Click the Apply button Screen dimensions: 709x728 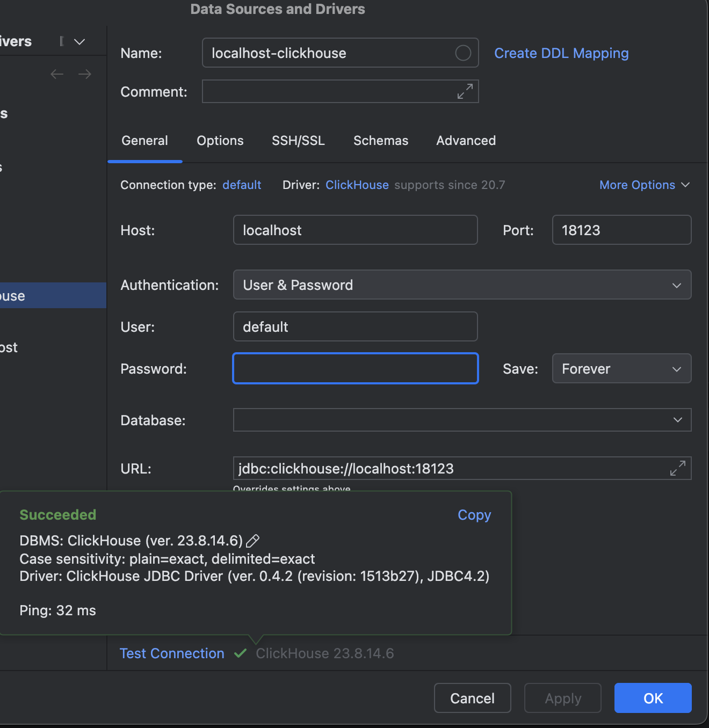click(x=563, y=698)
